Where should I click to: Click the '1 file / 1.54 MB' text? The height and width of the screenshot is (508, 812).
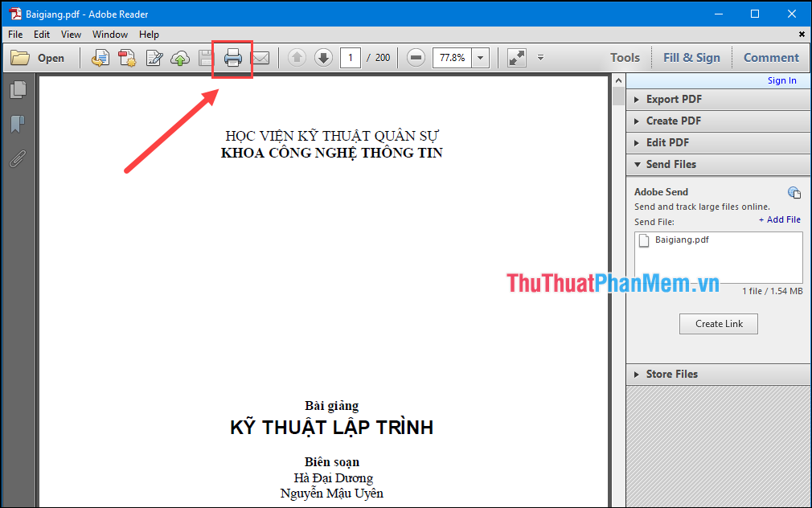pyautogui.click(x=772, y=291)
